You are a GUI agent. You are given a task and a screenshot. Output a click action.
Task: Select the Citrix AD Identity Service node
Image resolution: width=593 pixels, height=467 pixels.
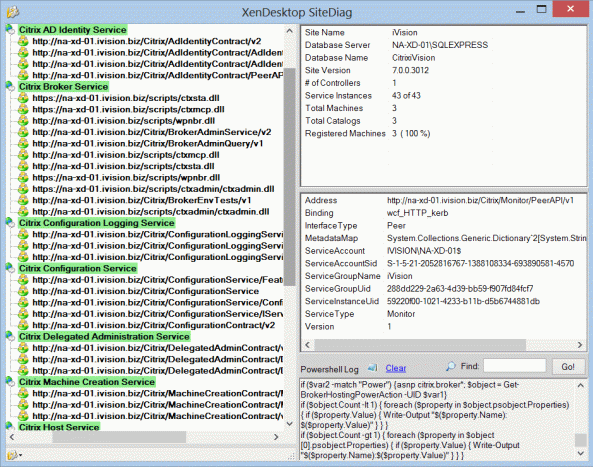click(73, 29)
